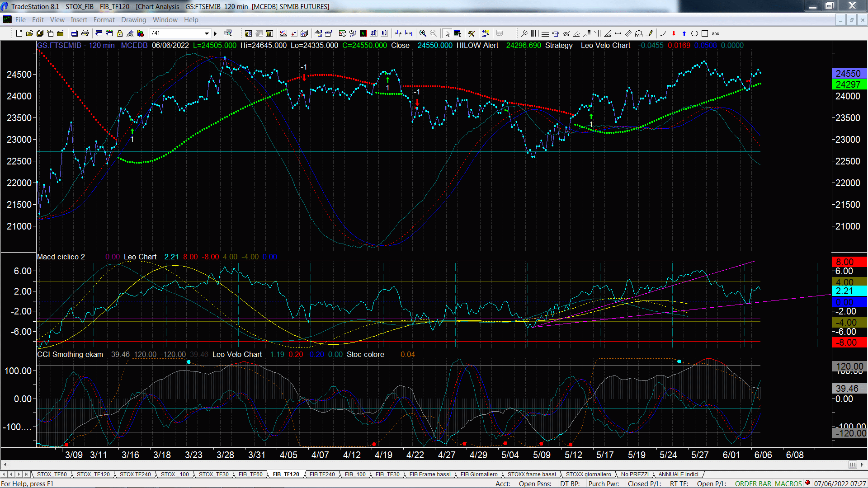Click the horizontal scrollbar left arrow
This screenshot has height=488, width=868.
5,465
